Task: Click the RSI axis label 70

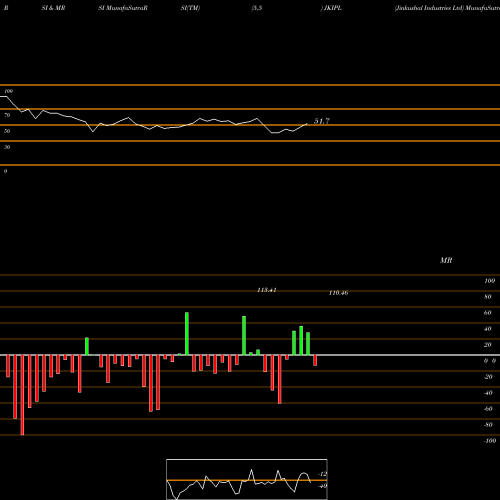Action: (x=7, y=115)
